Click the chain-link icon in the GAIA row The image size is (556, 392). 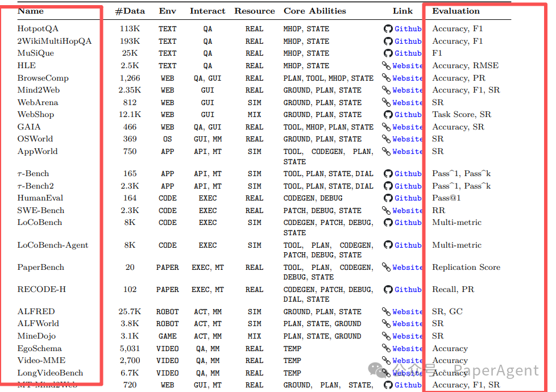click(x=386, y=127)
